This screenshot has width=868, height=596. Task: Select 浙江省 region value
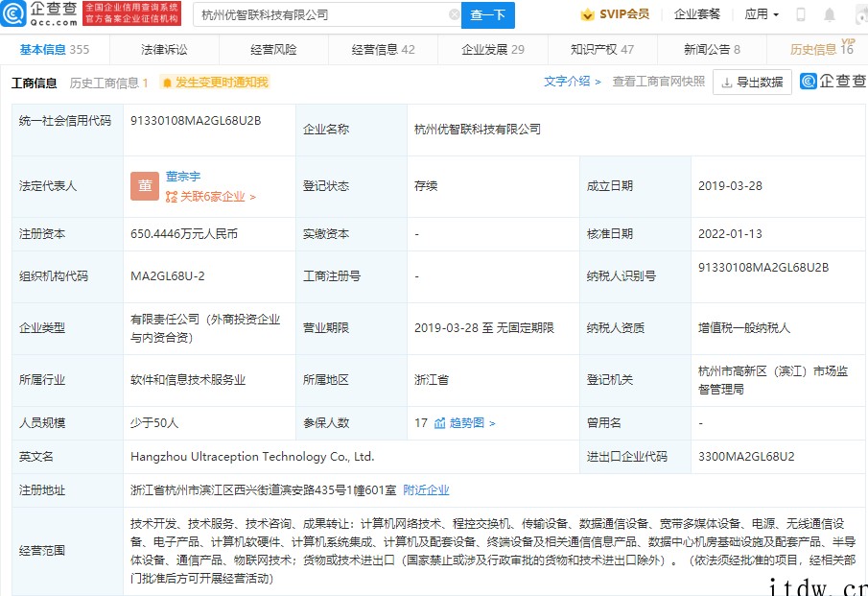(432, 380)
